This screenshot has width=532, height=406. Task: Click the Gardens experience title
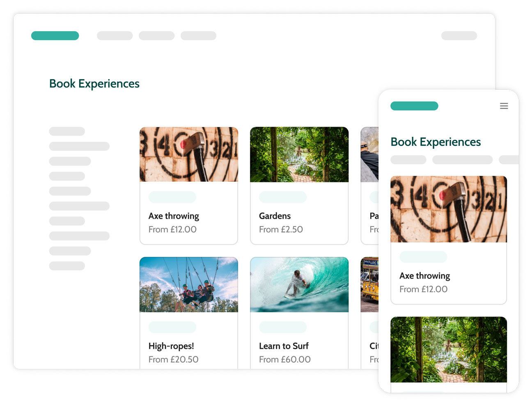(275, 216)
